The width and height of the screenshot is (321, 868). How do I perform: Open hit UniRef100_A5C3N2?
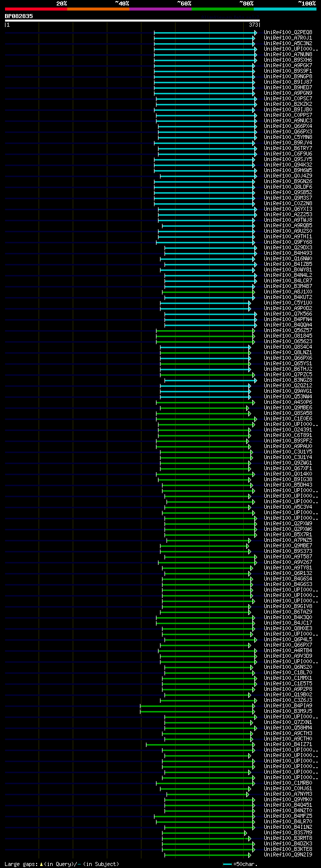(x=288, y=44)
